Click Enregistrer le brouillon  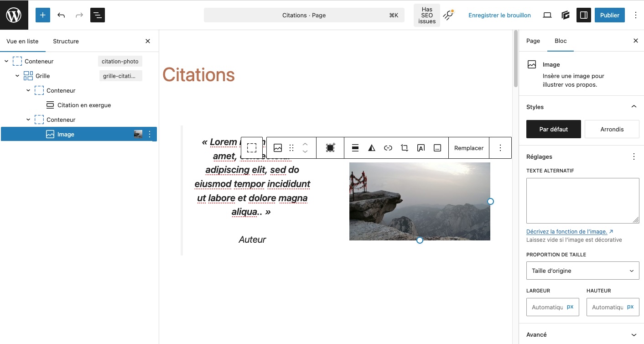click(x=499, y=15)
